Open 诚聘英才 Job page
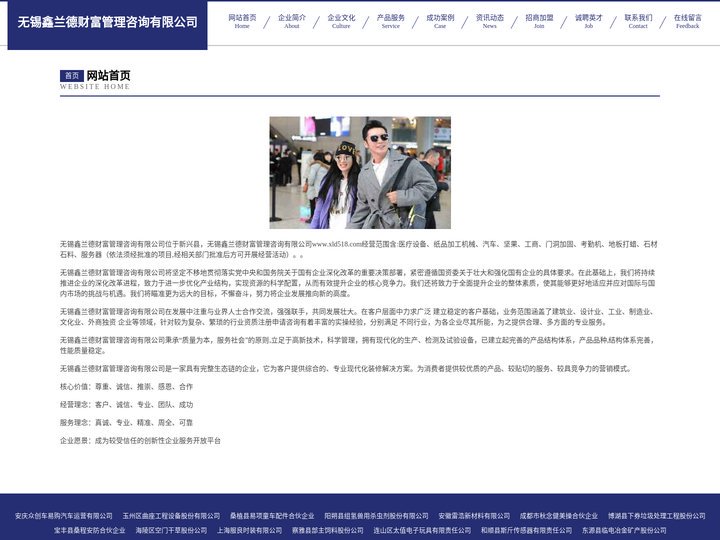The height and width of the screenshot is (540, 720). (x=589, y=21)
